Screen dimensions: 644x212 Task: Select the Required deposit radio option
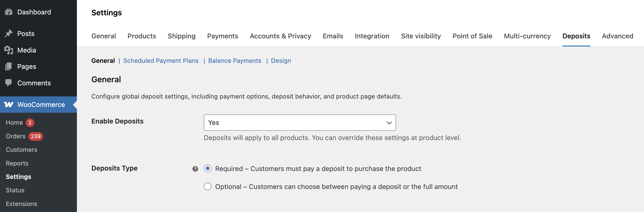pyautogui.click(x=208, y=168)
